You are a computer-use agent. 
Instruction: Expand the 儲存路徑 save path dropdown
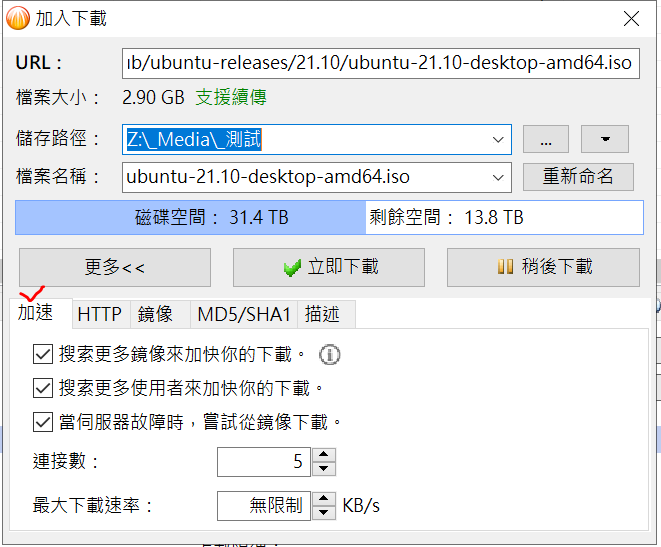click(498, 139)
